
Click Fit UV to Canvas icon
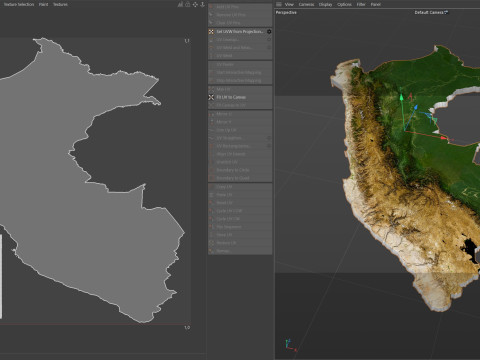(x=211, y=97)
